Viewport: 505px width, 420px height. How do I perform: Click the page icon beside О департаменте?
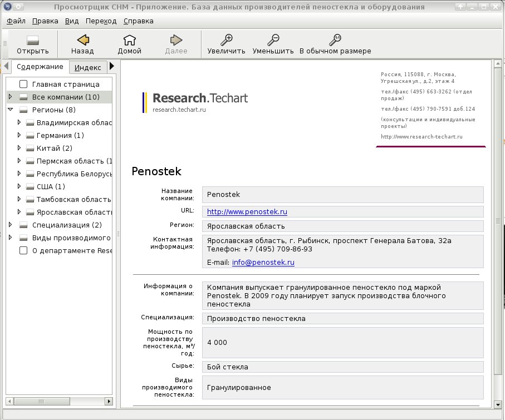pos(23,250)
